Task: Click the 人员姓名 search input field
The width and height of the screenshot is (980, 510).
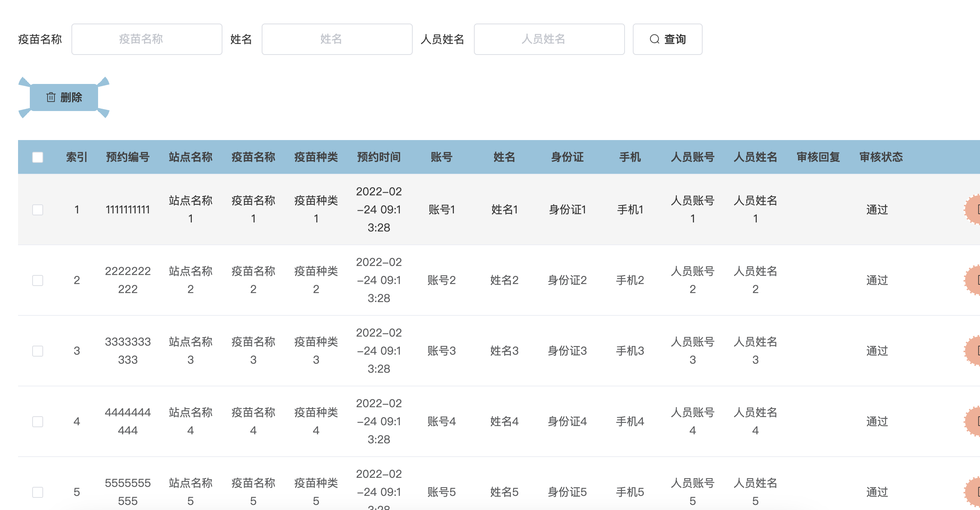Action: [549, 39]
